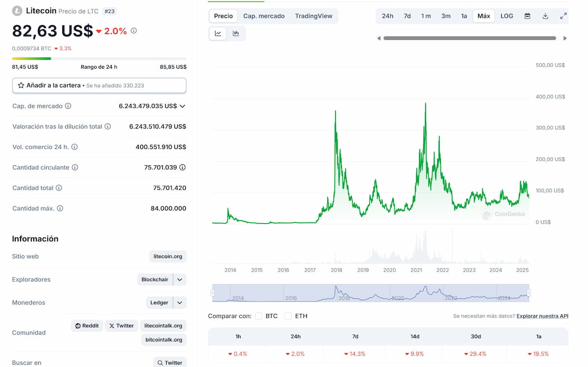This screenshot has width=588, height=367.
Task: Select the 7d time range button
Action: 407,16
